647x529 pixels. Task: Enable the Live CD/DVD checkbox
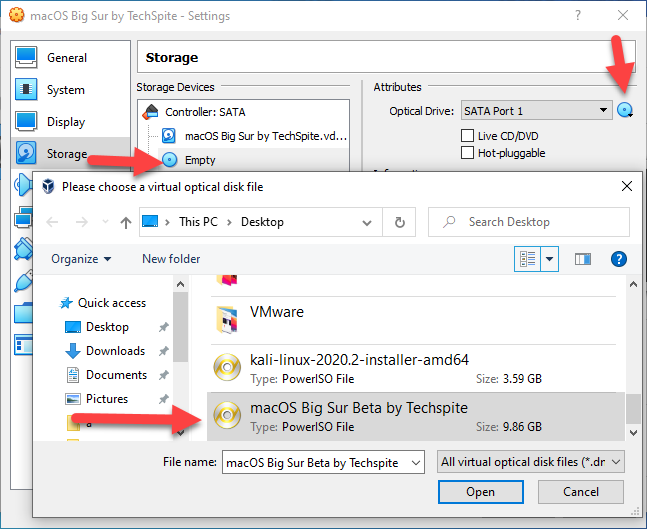[467, 135]
